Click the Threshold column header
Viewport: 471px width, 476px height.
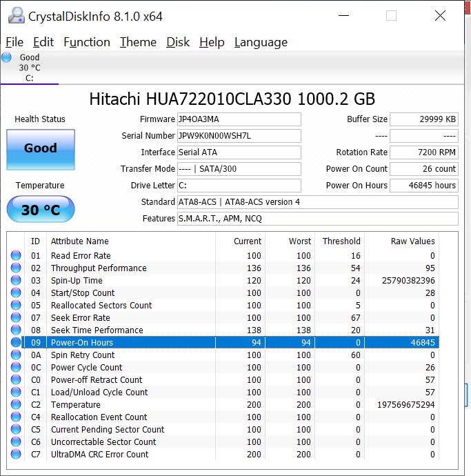(340, 241)
